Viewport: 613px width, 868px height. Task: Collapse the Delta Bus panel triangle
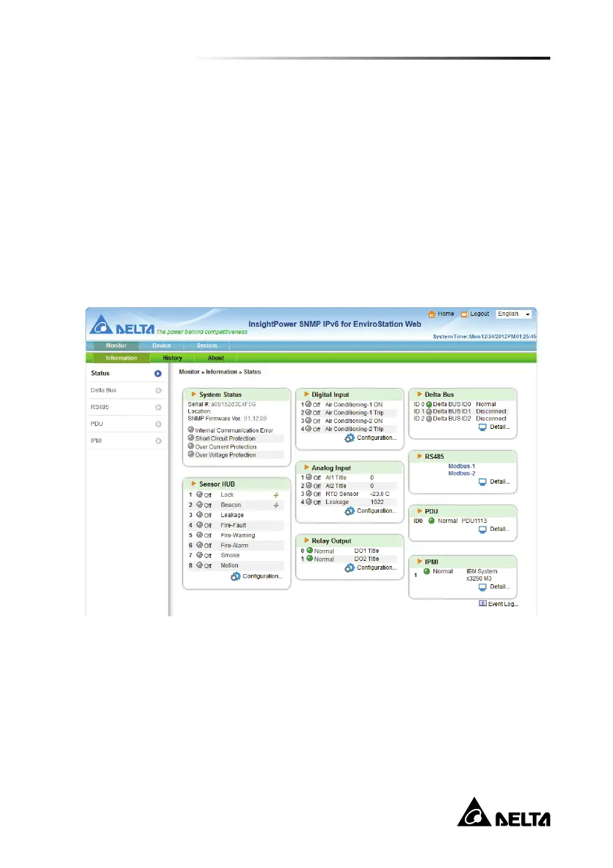420,394
